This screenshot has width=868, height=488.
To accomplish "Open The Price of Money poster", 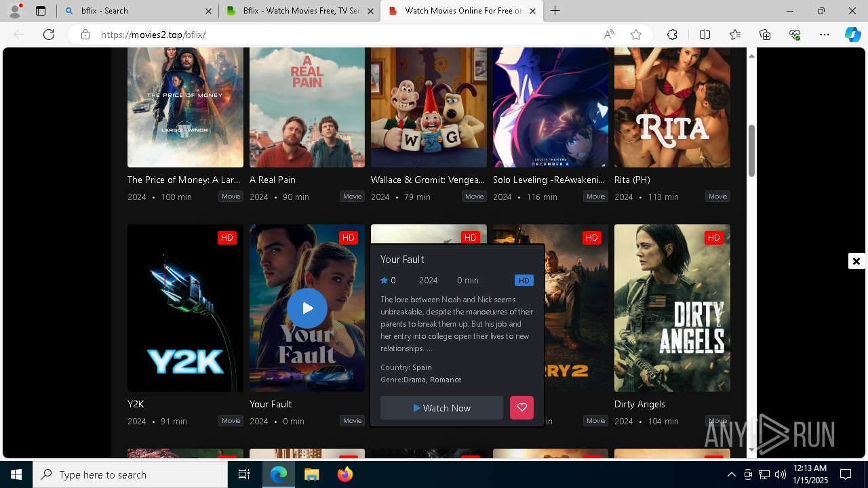I will pos(185,107).
